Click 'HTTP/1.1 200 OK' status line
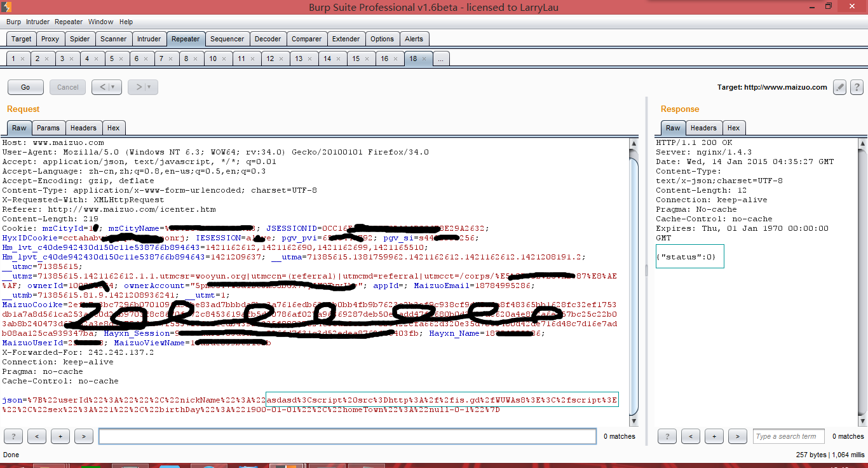 tap(695, 143)
